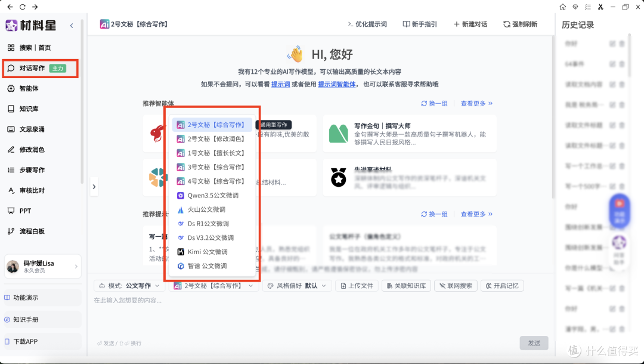Viewport: 644px width, 364px height.
Task: Go forward with the right arrow icon
Action: tap(35, 7)
